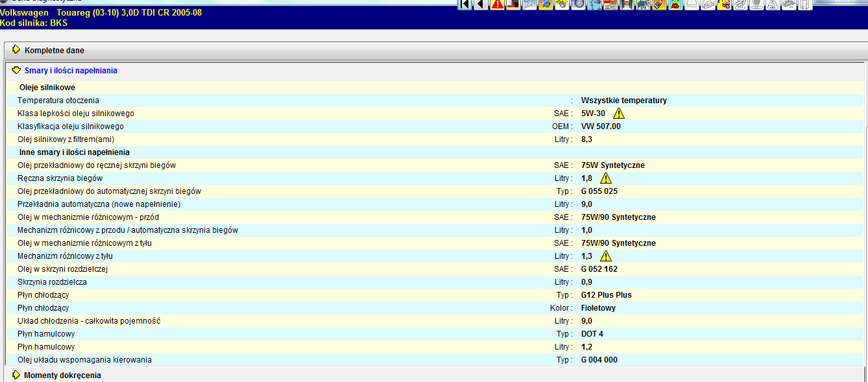Viewport: 868px width, 382px height.
Task: Expand section via Momenty dokręcenia arrow icon
Action: [16, 375]
